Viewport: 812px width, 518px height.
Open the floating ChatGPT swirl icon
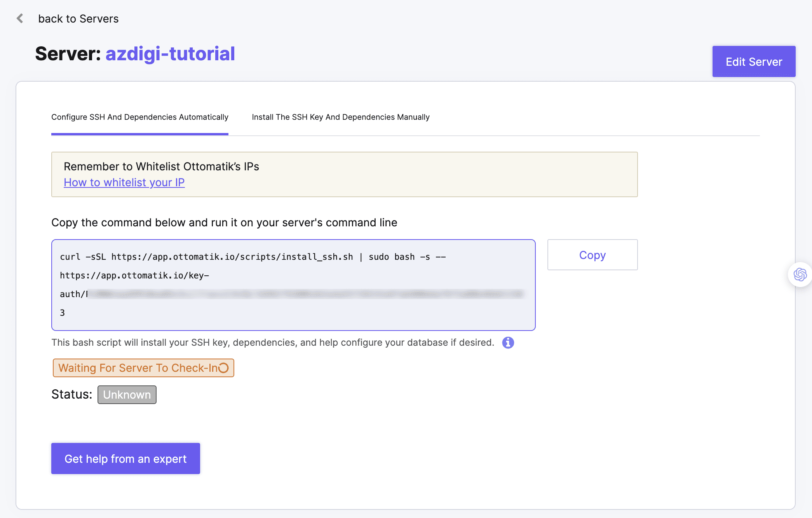800,275
